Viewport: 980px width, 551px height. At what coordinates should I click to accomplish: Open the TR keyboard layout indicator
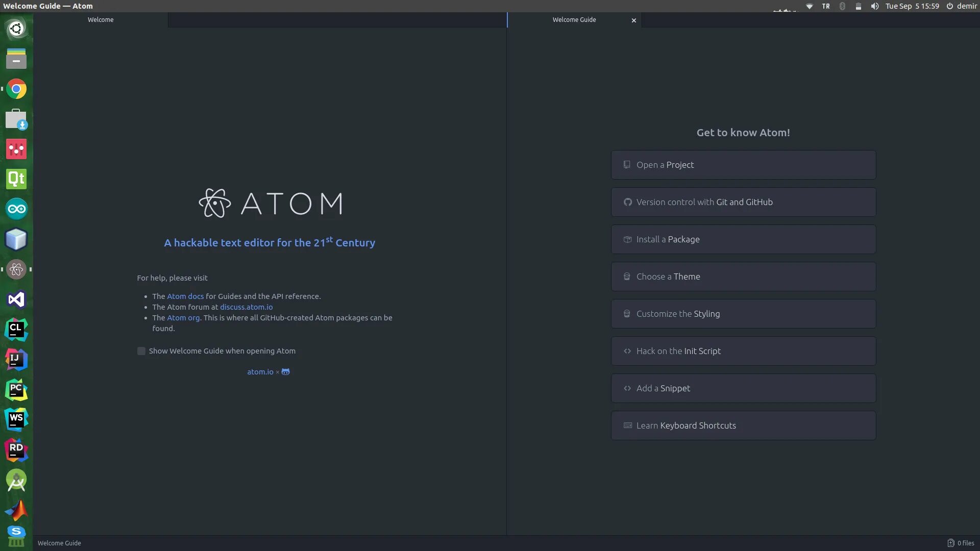[x=826, y=6]
